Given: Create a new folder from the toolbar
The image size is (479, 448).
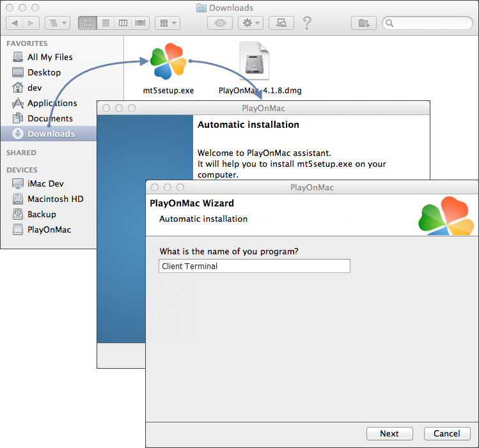Looking at the screenshot, I should (x=364, y=23).
